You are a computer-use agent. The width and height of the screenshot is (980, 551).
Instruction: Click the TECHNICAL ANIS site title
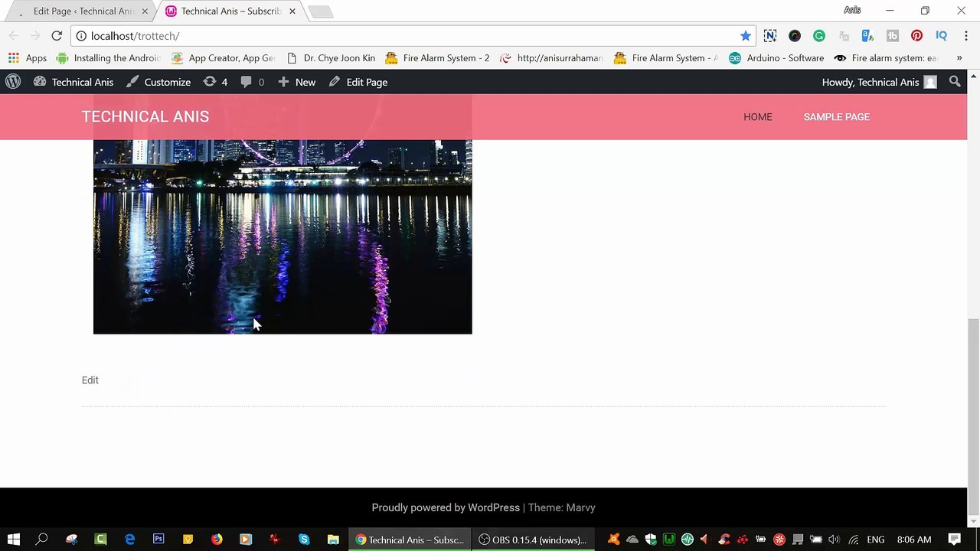coord(145,116)
